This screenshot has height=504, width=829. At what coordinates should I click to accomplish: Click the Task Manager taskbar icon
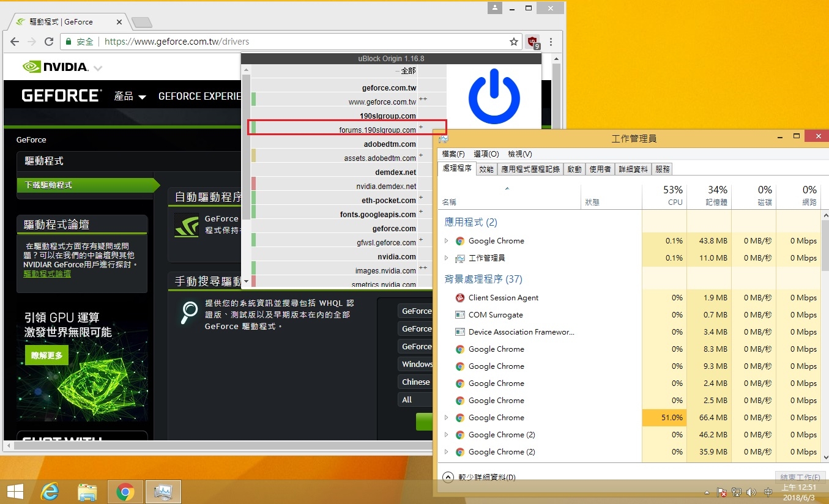[x=163, y=492]
